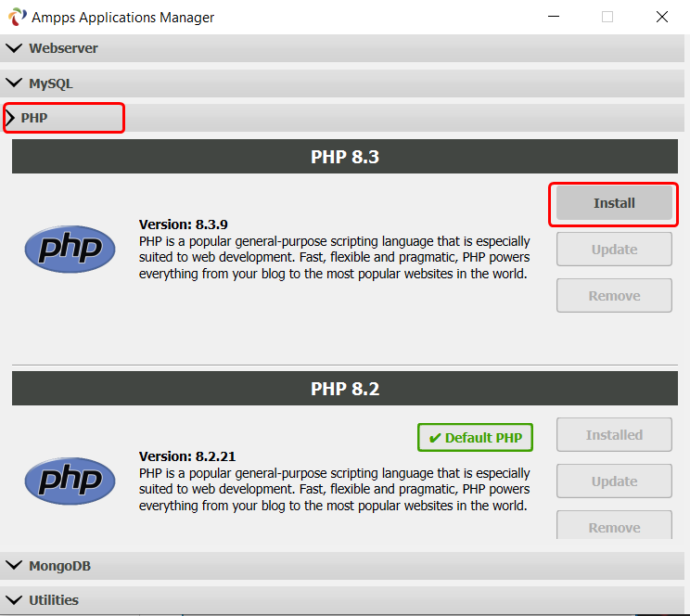Click the MySQL section label

pos(51,83)
